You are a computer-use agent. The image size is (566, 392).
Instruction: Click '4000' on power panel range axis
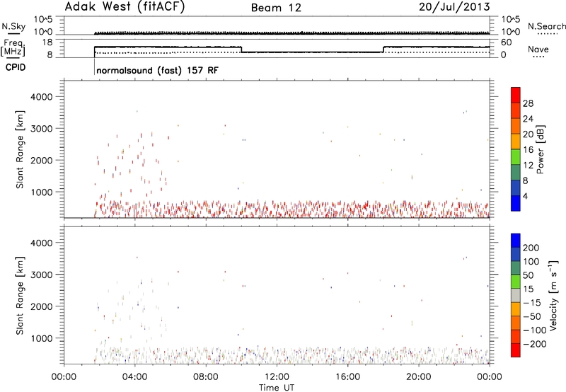point(42,97)
